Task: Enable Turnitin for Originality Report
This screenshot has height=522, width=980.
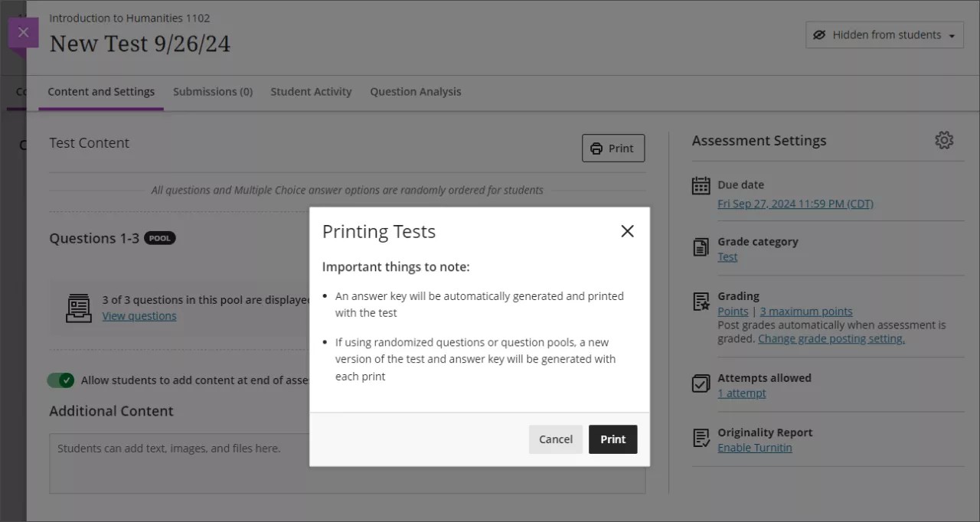Action: click(x=755, y=447)
